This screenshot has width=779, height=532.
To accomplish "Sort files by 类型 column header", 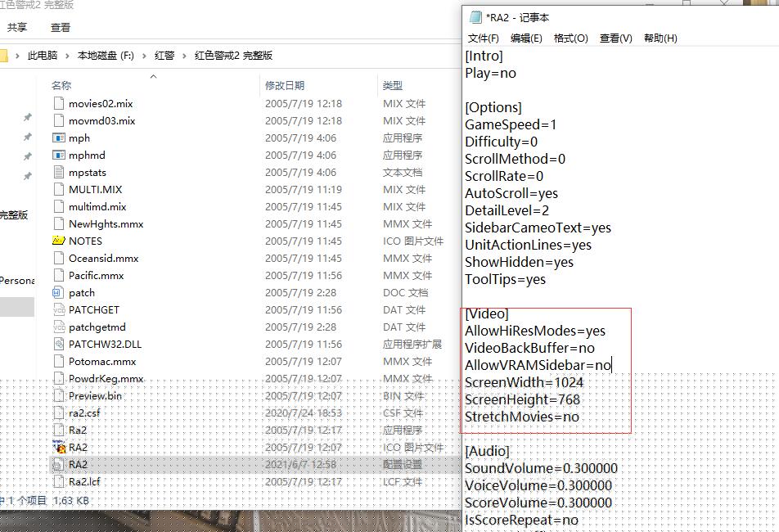I will point(393,85).
